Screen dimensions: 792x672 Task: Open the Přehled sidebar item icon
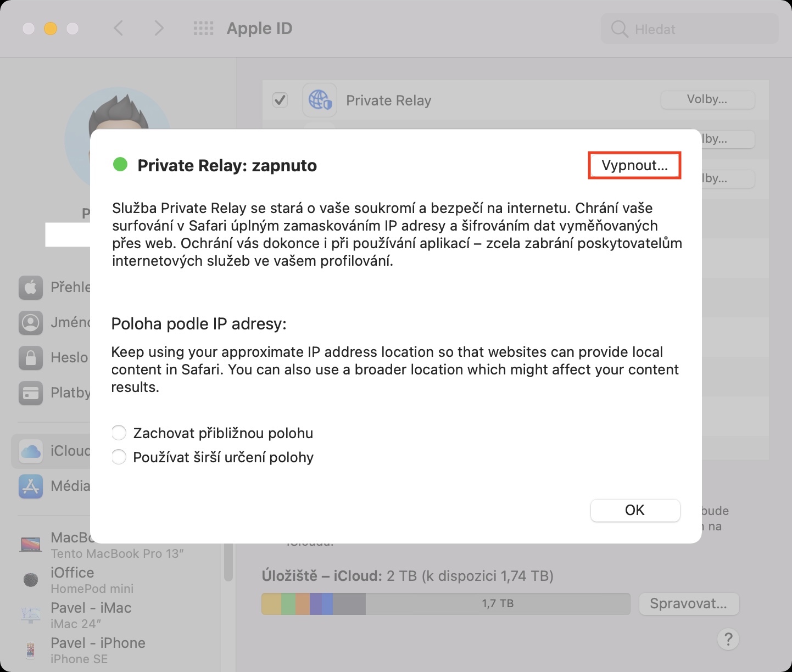pos(31,287)
